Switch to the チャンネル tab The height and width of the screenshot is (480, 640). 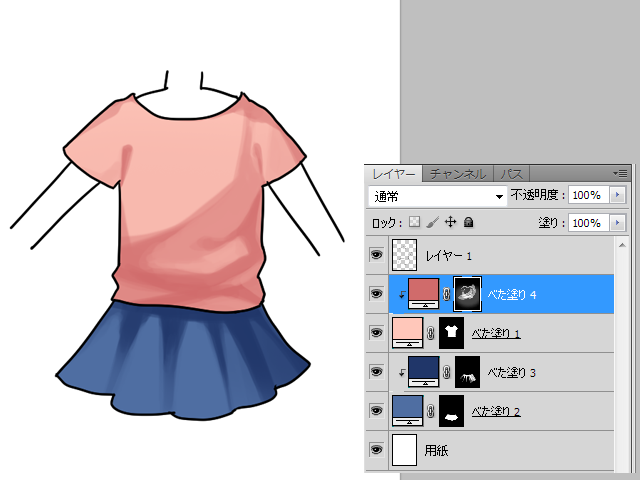click(458, 173)
